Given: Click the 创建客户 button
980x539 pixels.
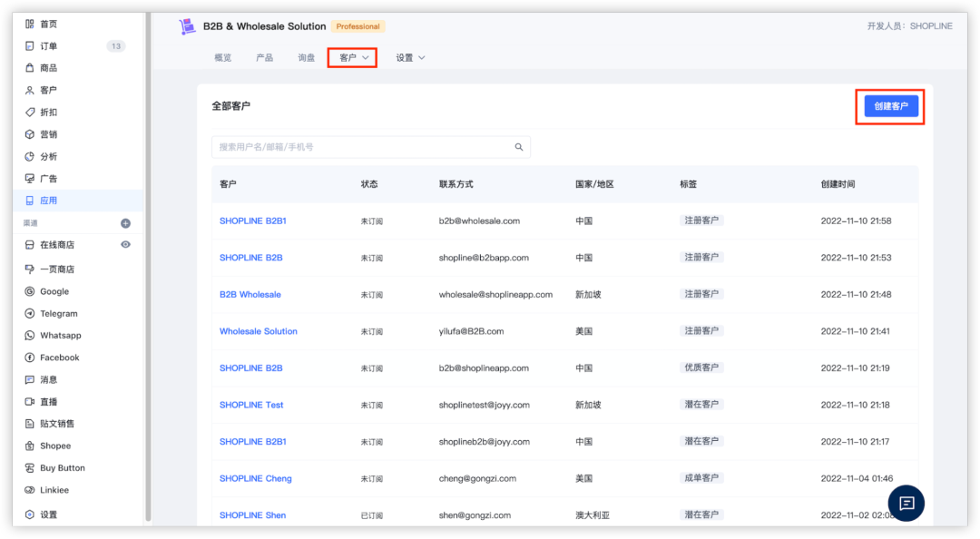Looking at the screenshot, I should (x=890, y=107).
